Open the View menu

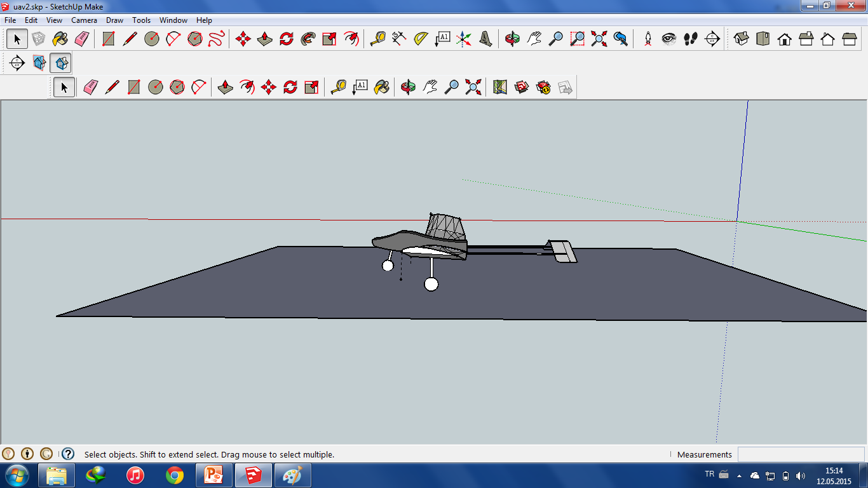point(55,20)
